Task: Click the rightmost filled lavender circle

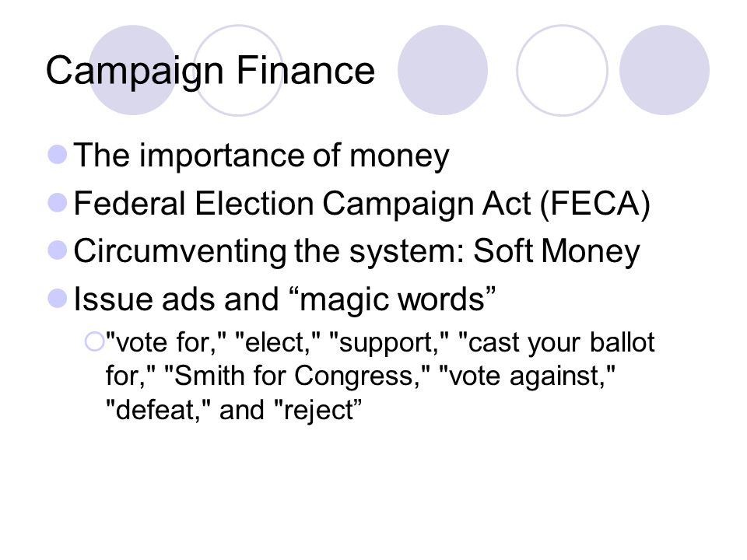Action: [x=664, y=70]
